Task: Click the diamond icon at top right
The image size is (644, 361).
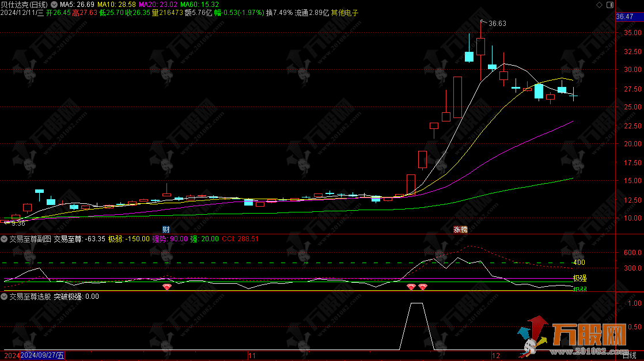Action: [599, 5]
